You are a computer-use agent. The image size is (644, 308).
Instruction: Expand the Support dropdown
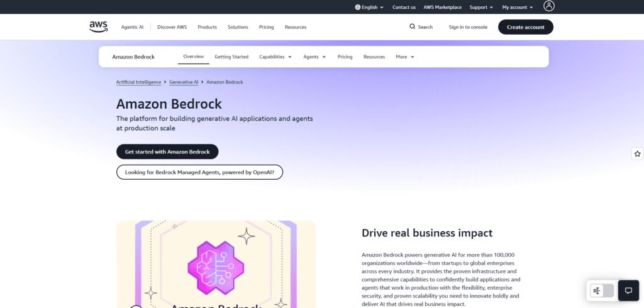click(x=481, y=7)
